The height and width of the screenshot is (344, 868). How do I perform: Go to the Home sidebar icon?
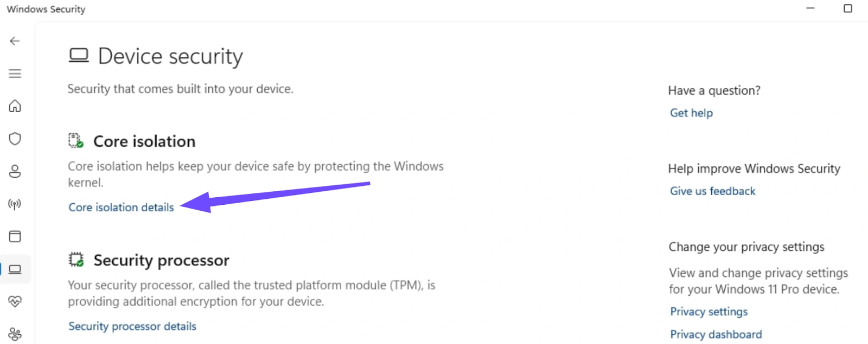click(x=15, y=106)
